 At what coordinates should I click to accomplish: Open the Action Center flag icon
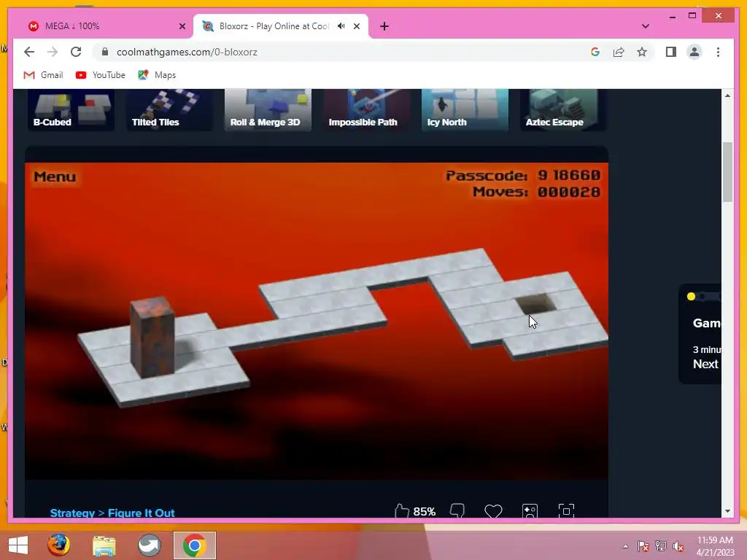coord(643,546)
